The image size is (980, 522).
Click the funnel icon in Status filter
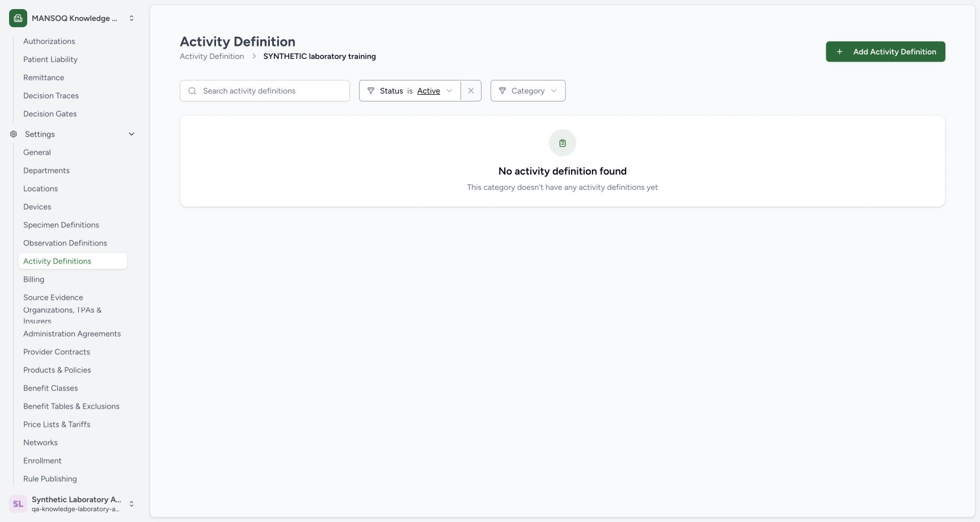371,91
